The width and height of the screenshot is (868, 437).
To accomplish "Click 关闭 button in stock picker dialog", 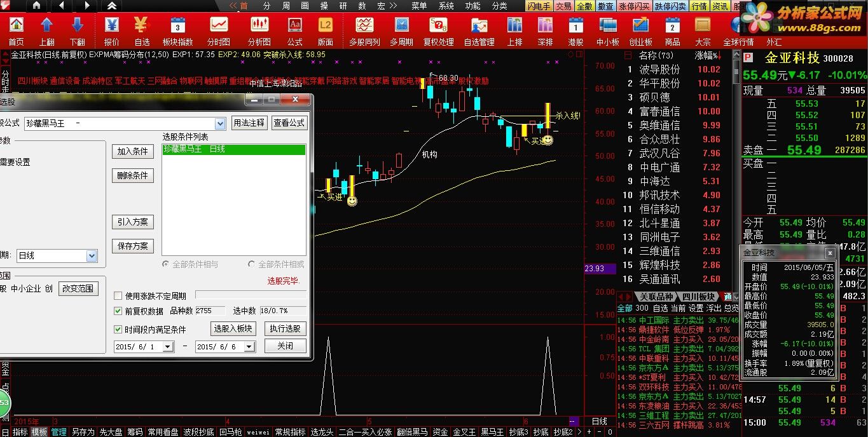I will (x=285, y=346).
